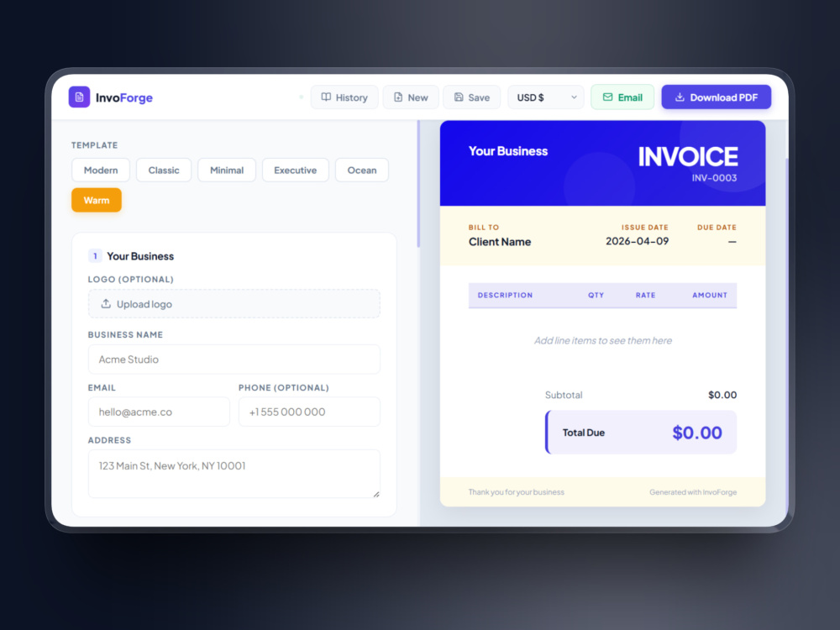This screenshot has height=630, width=840.
Task: Click the upload arrow icon
Action: pos(106,304)
